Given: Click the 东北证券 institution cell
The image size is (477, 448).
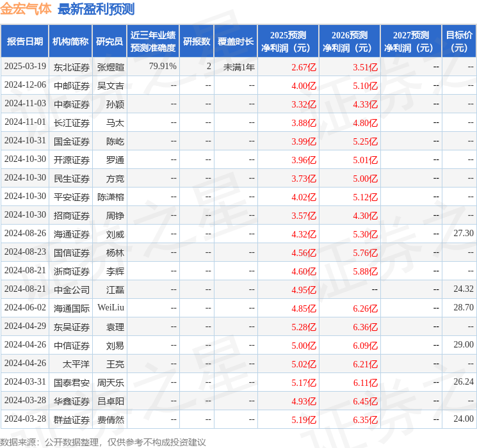Looking at the screenshot, I should pos(72,67).
